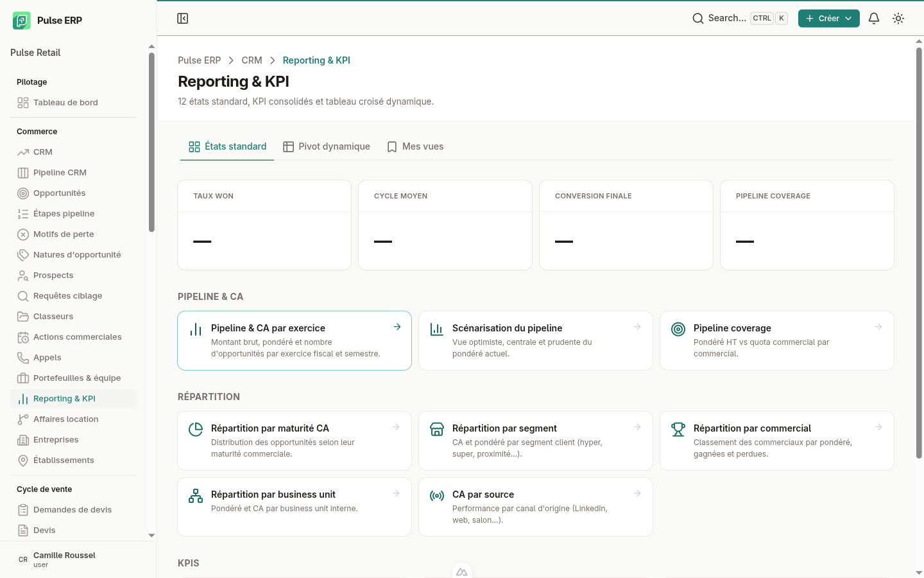This screenshot has height=578, width=924.
Task: Click the PIPELINE COVERAGE KPI card
Action: [x=807, y=225]
